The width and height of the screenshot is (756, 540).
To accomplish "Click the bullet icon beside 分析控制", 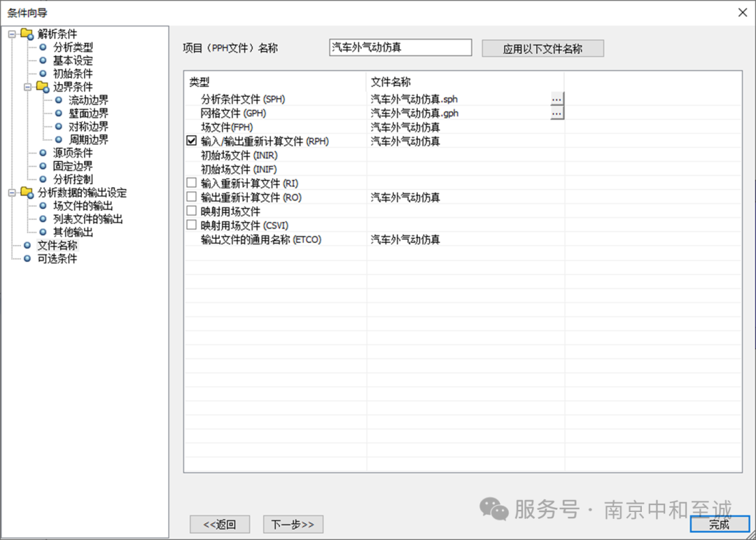I will pyautogui.click(x=43, y=179).
